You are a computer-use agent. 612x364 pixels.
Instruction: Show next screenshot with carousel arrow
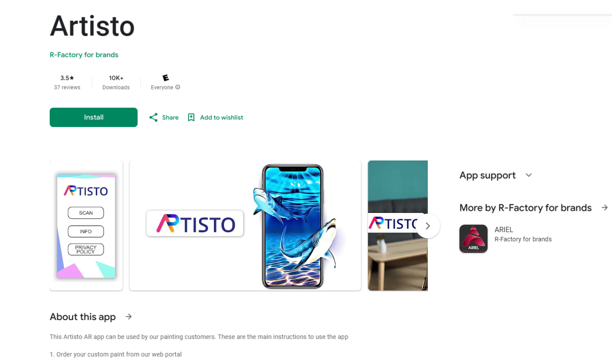click(x=428, y=226)
